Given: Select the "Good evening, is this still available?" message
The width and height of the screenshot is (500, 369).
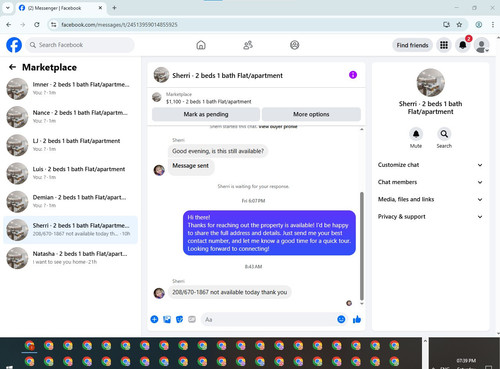Looking at the screenshot, I should (218, 151).
